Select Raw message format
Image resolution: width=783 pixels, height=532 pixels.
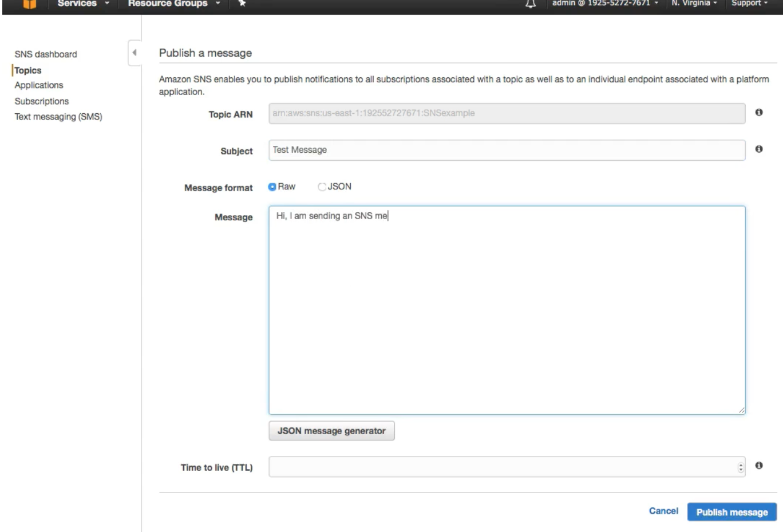coord(272,187)
